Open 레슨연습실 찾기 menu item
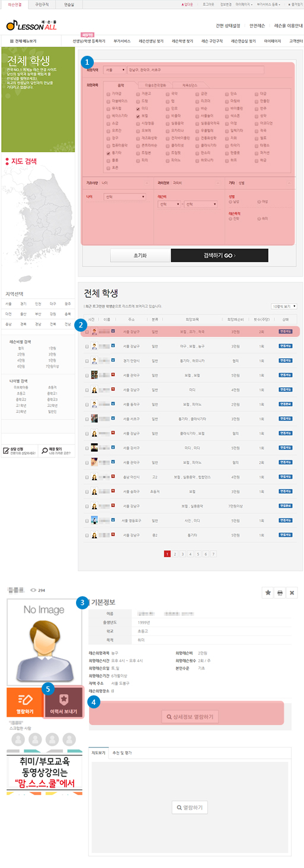Screen dimensions: 304x868 pyautogui.click(x=243, y=41)
